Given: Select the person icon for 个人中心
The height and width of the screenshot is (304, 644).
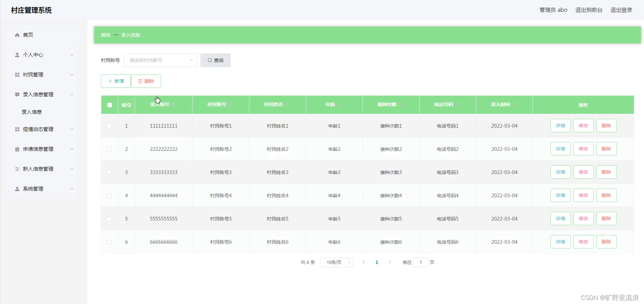Looking at the screenshot, I should click(x=17, y=55).
